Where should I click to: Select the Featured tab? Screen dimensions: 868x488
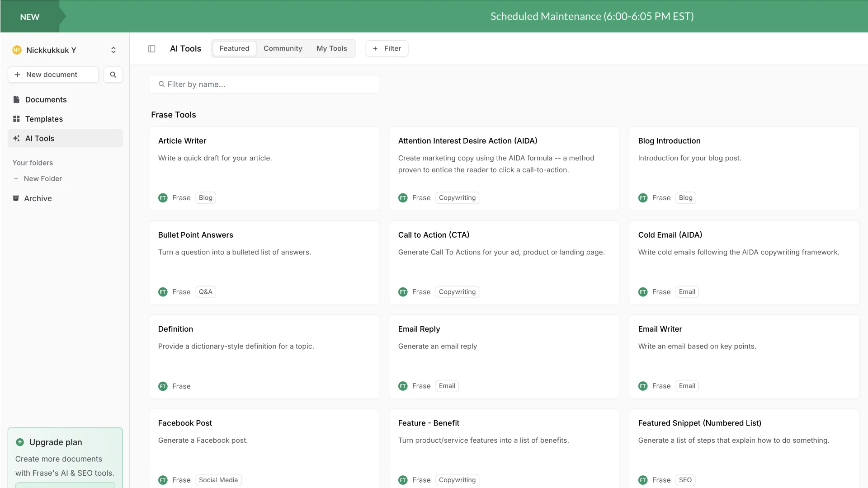click(x=234, y=48)
